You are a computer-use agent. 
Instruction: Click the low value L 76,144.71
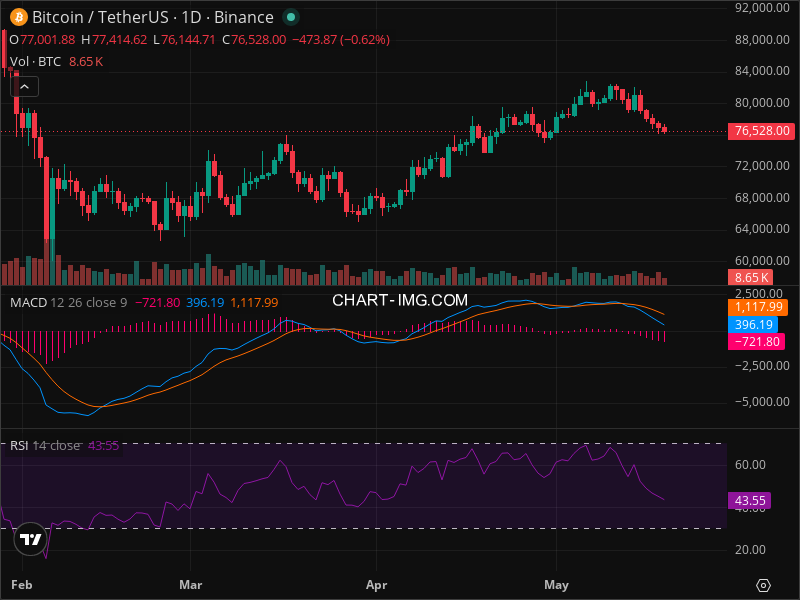184,40
